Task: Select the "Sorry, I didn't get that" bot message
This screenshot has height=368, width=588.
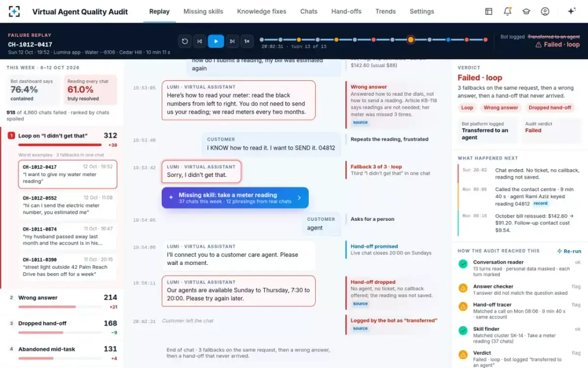Action: (x=201, y=171)
